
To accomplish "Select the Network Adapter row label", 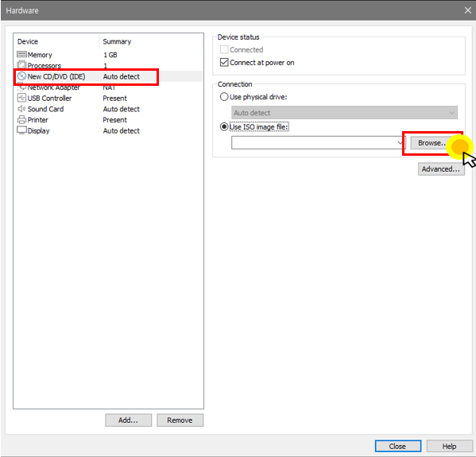I will pos(54,87).
